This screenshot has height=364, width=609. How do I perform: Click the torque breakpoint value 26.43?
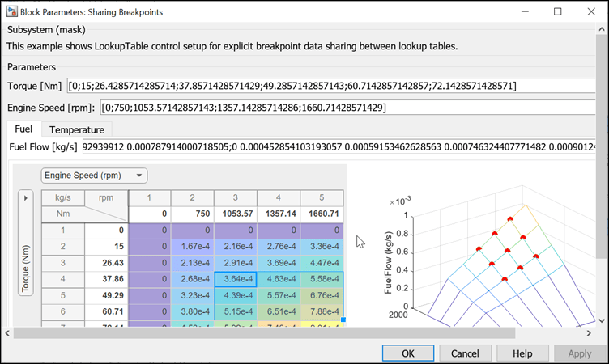tap(106, 263)
